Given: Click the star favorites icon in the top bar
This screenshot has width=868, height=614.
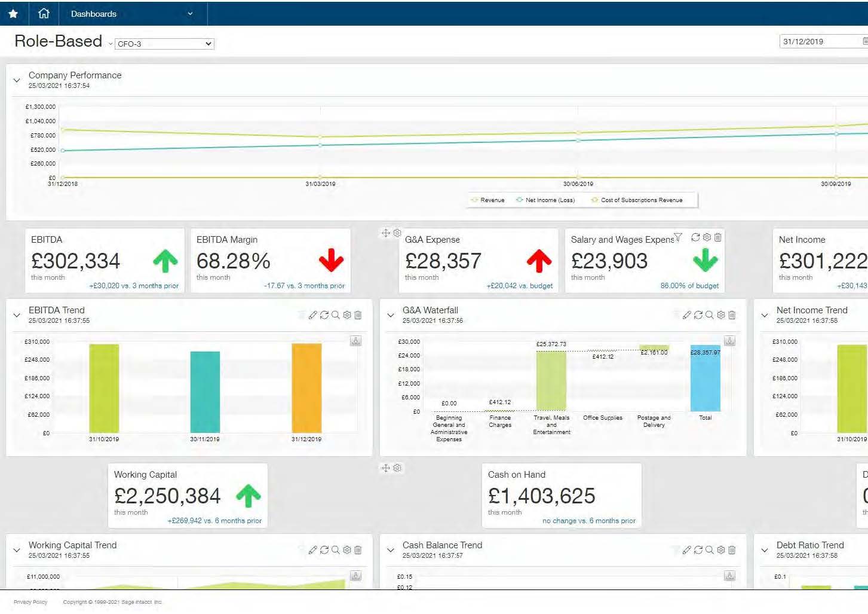Looking at the screenshot, I should pyautogui.click(x=13, y=13).
